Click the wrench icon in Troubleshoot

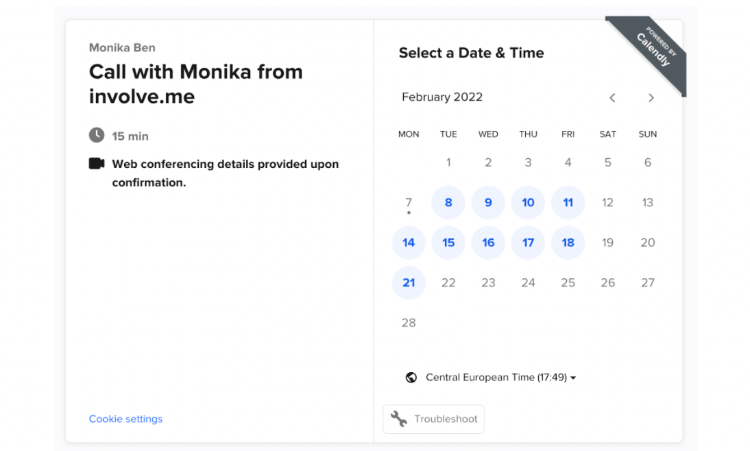pyautogui.click(x=398, y=419)
